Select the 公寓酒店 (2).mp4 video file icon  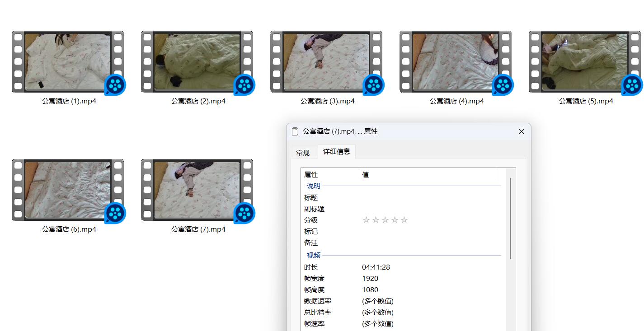coord(197,61)
